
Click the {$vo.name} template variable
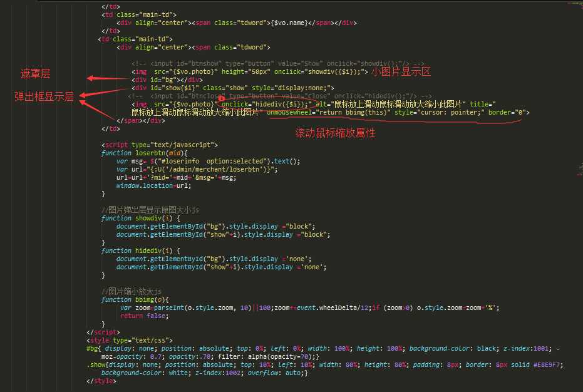[289, 23]
